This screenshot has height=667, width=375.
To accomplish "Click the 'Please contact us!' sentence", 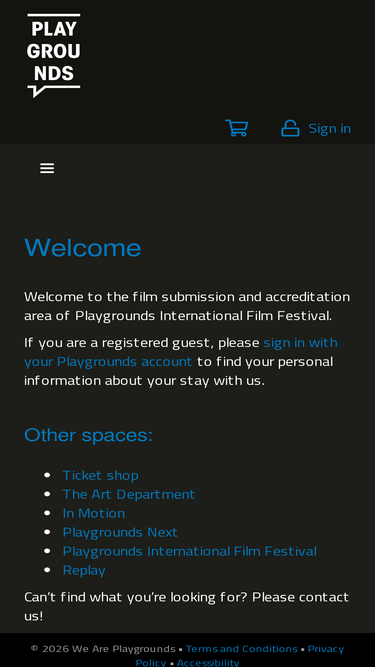I will tap(187, 606).
